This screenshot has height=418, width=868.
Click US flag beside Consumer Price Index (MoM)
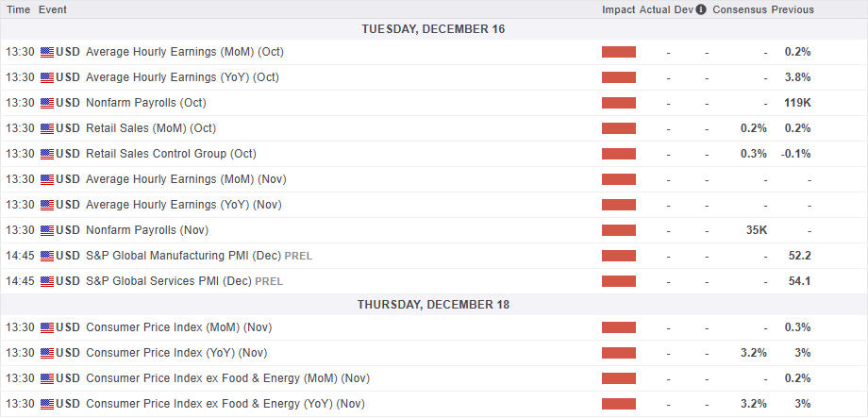pyautogui.click(x=47, y=327)
